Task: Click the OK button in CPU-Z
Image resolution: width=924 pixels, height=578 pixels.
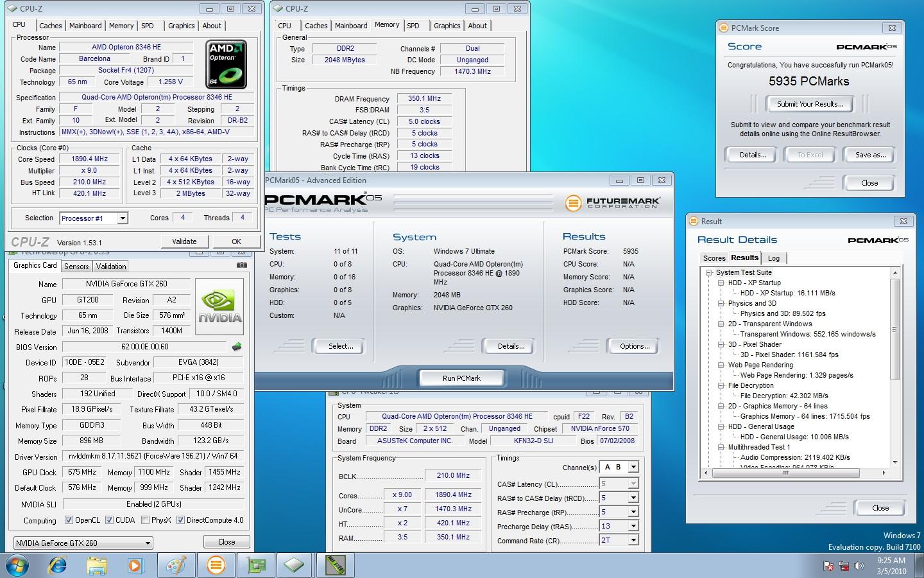Action: pos(236,241)
